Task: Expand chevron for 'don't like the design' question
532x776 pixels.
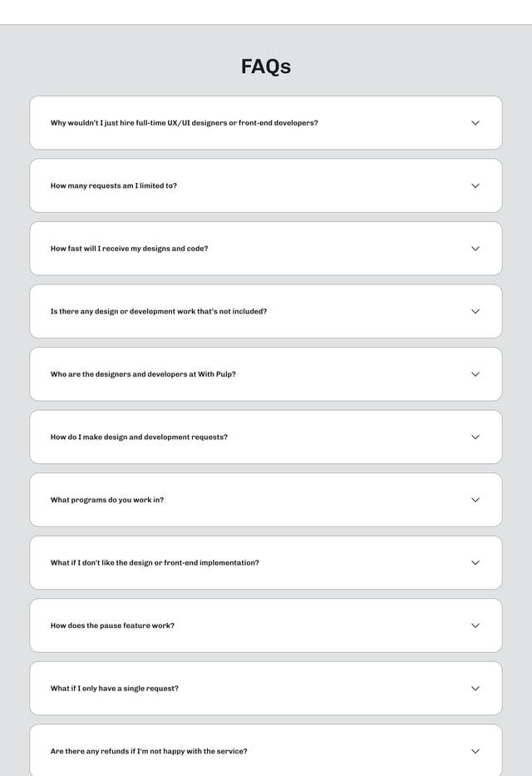Action: coord(475,563)
